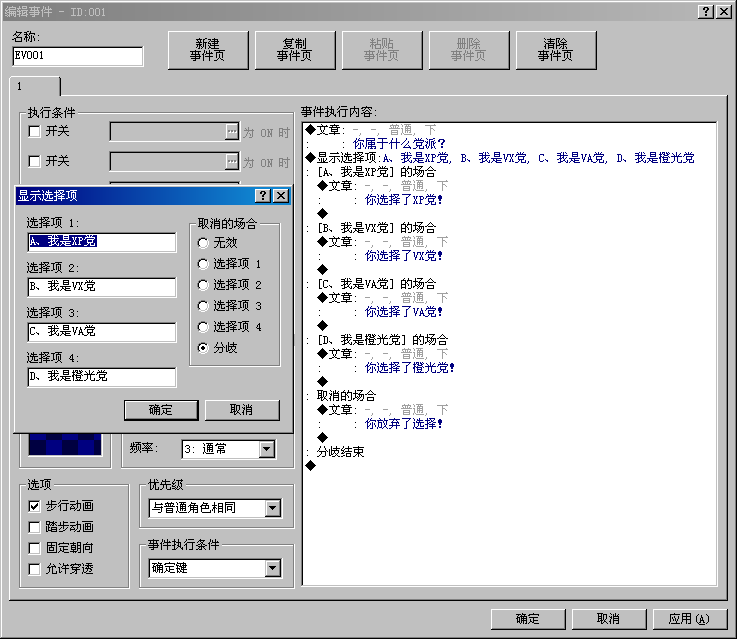This screenshot has width=737, height=639.
Task: Enable second 开关 condition checkbox
Action: tap(34, 162)
